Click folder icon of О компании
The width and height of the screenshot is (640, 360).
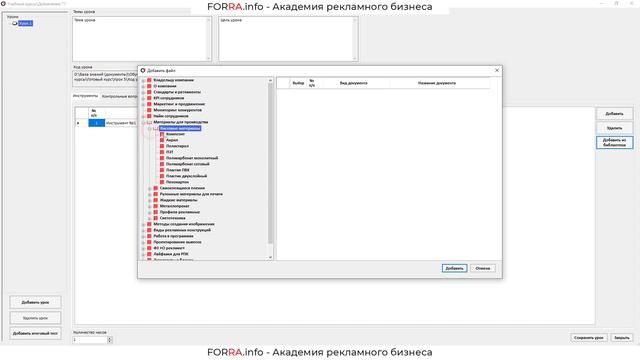click(x=149, y=86)
